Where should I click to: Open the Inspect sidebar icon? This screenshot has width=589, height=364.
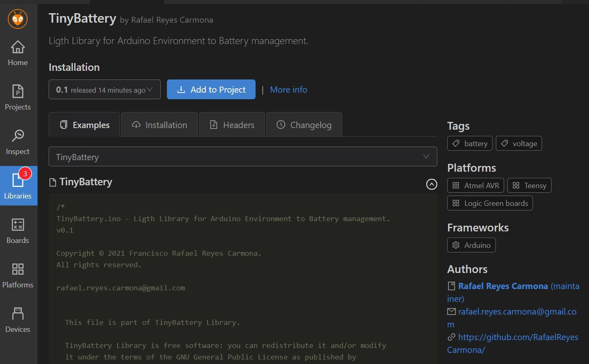tap(18, 142)
